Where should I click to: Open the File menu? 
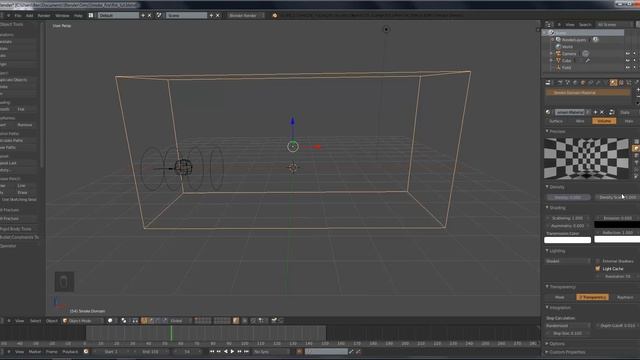click(x=18, y=16)
